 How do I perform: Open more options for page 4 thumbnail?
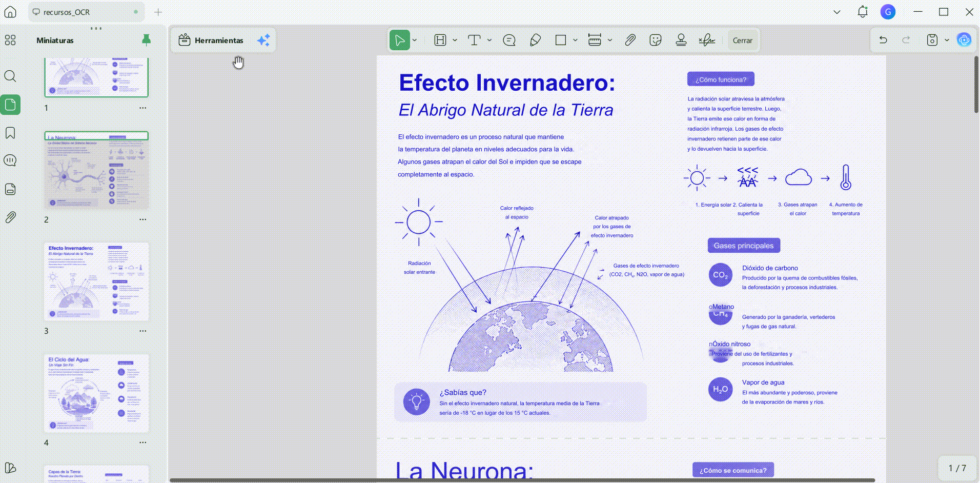pos(143,442)
